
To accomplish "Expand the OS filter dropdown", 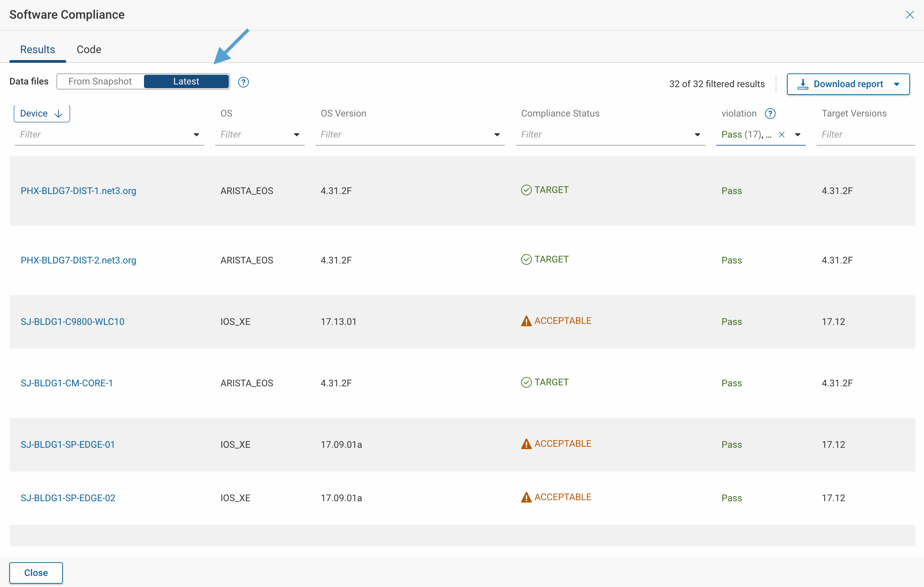I will click(296, 135).
